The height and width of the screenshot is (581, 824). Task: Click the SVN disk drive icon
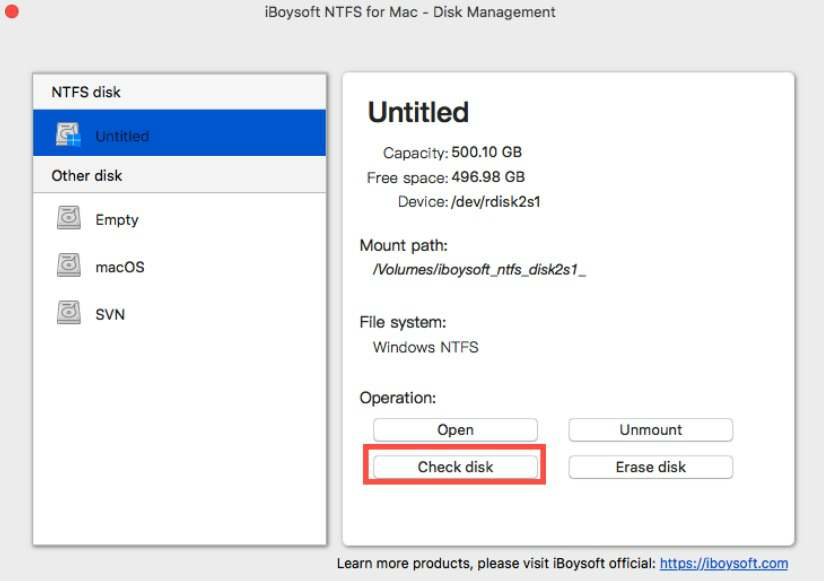[68, 313]
